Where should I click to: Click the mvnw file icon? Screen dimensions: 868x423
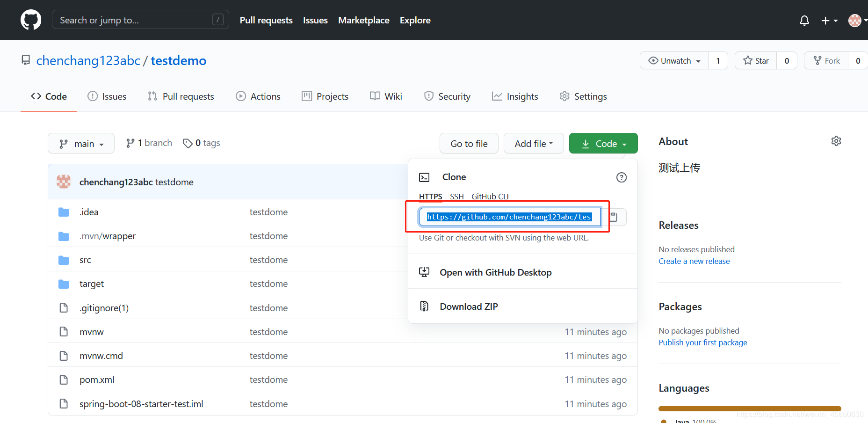pos(64,332)
